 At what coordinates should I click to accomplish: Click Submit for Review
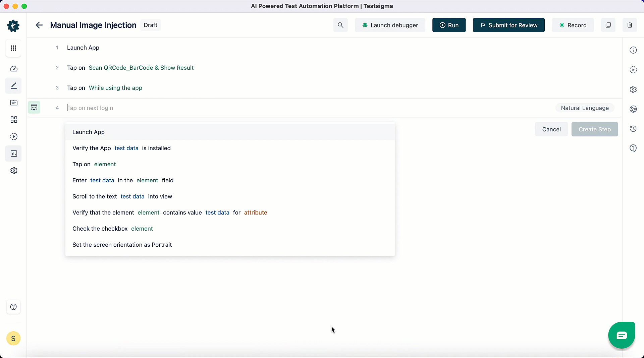click(509, 25)
